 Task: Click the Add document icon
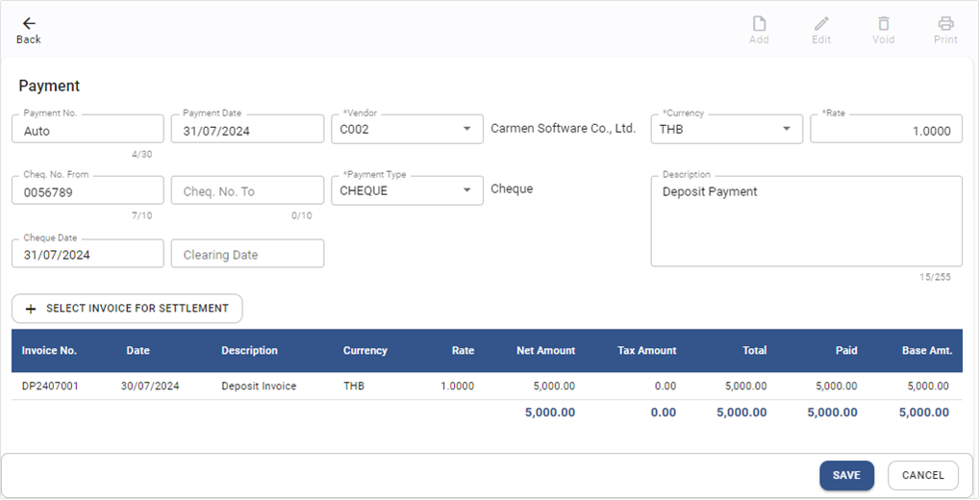[x=759, y=24]
